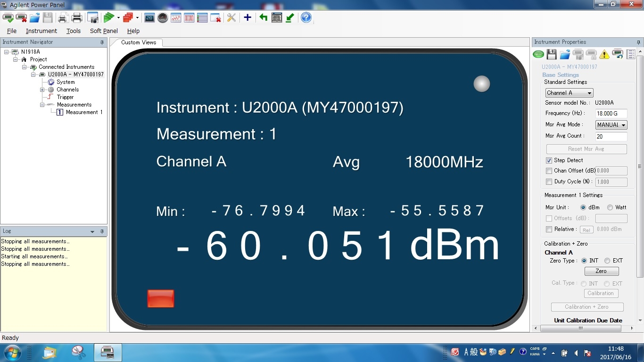Click the green Preset icon in Instrument Properties
The image size is (644, 362).
click(538, 55)
